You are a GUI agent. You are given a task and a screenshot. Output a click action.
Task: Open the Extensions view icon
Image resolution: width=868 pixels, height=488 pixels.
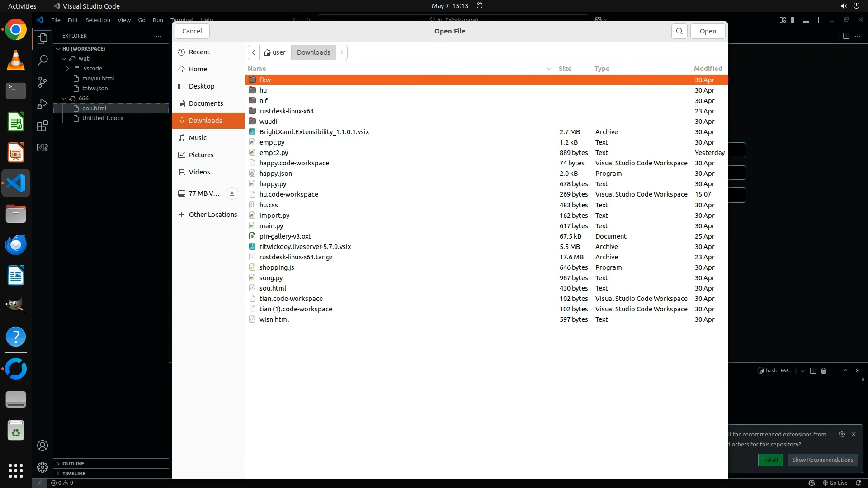[42, 126]
